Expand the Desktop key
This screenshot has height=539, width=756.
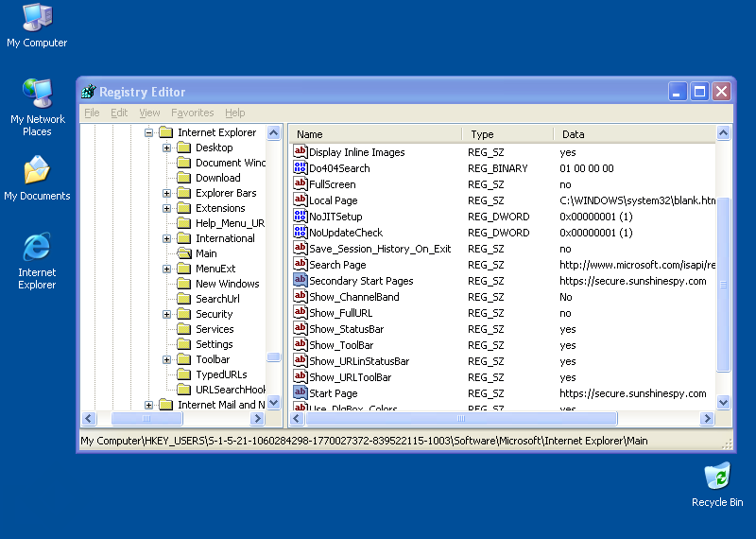point(167,148)
